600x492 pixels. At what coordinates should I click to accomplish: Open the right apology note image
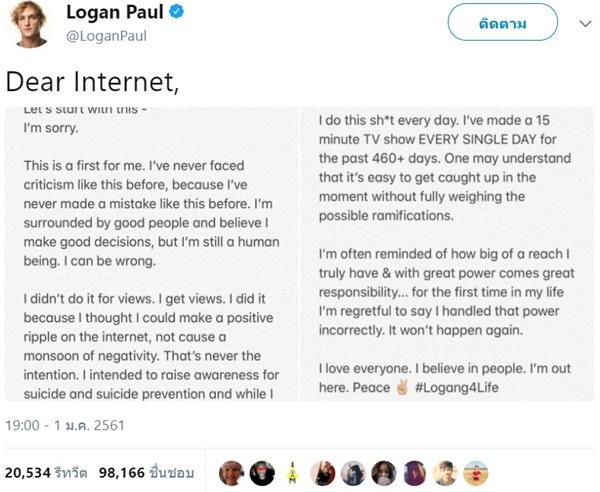click(449, 255)
